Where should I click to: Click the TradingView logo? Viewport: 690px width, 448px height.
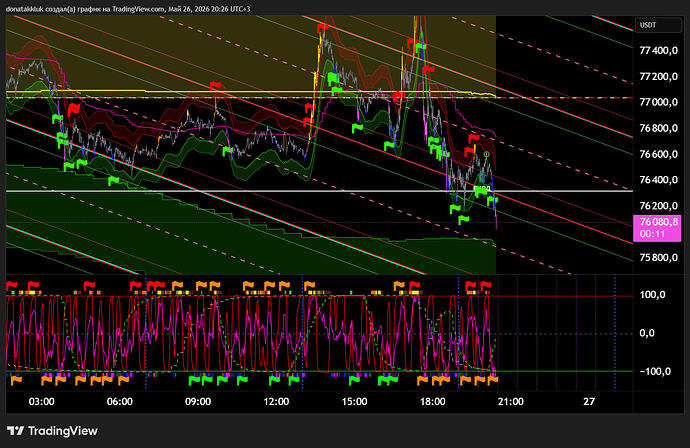(x=52, y=431)
